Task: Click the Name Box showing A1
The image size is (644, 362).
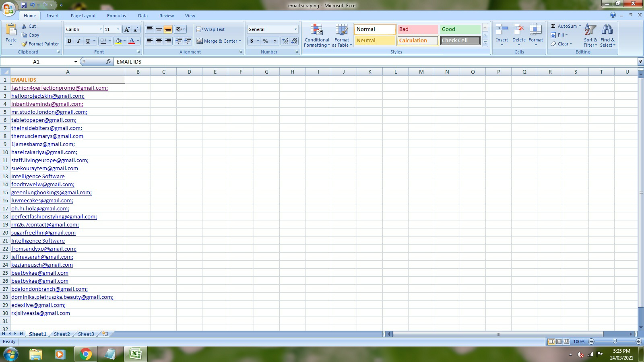Action: click(36, 62)
